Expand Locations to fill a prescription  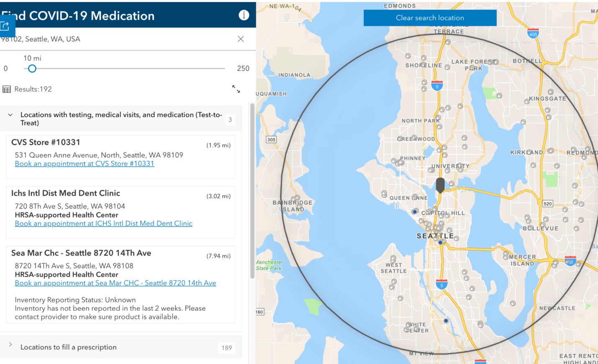(x=10, y=345)
